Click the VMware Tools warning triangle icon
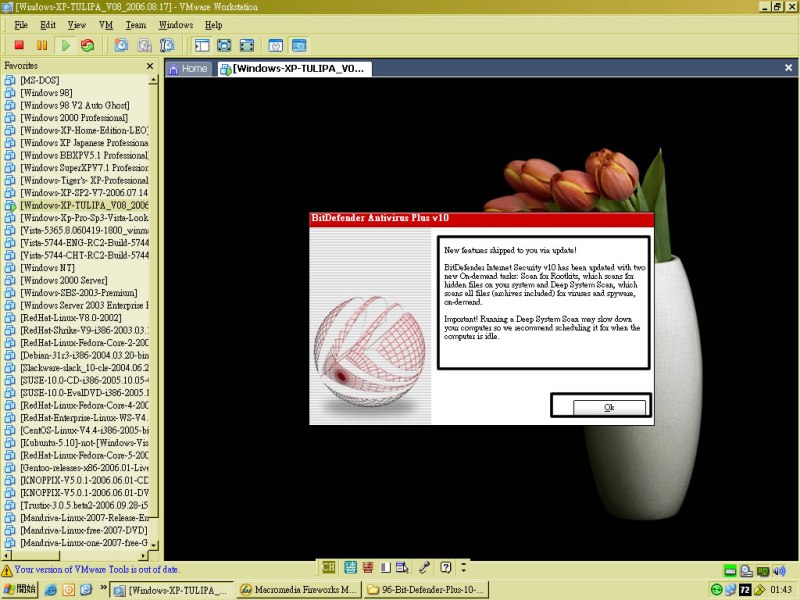 pyautogui.click(x=7, y=570)
